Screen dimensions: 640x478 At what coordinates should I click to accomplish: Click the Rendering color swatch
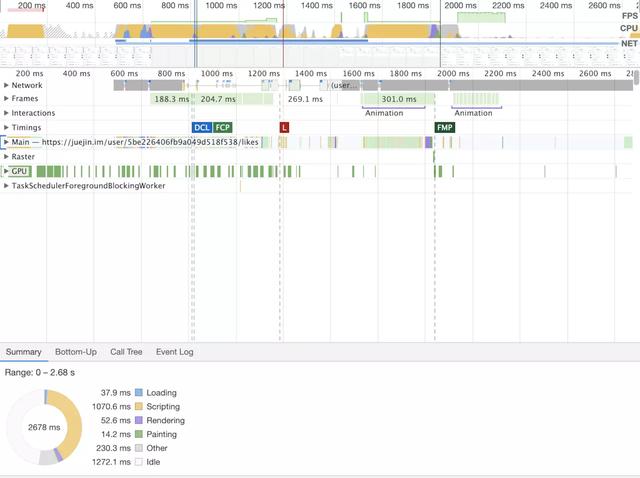[x=139, y=420]
